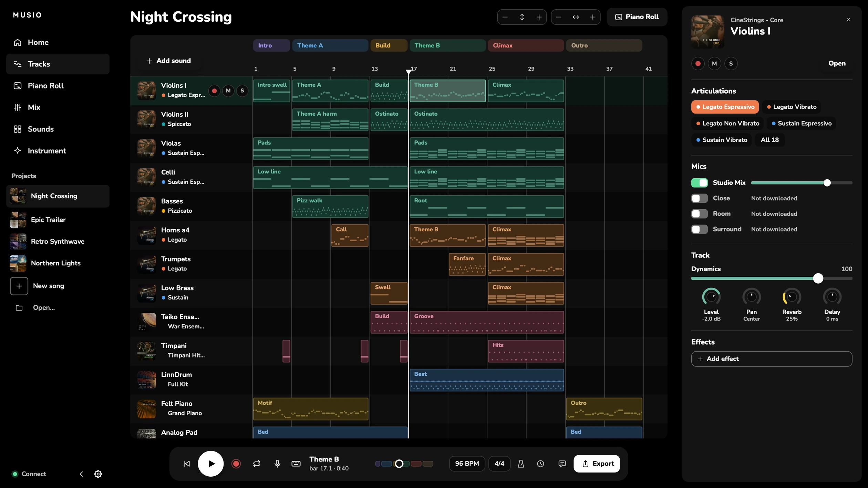Collapse the sidebar with the left chevron
868x488 pixels.
point(81,474)
